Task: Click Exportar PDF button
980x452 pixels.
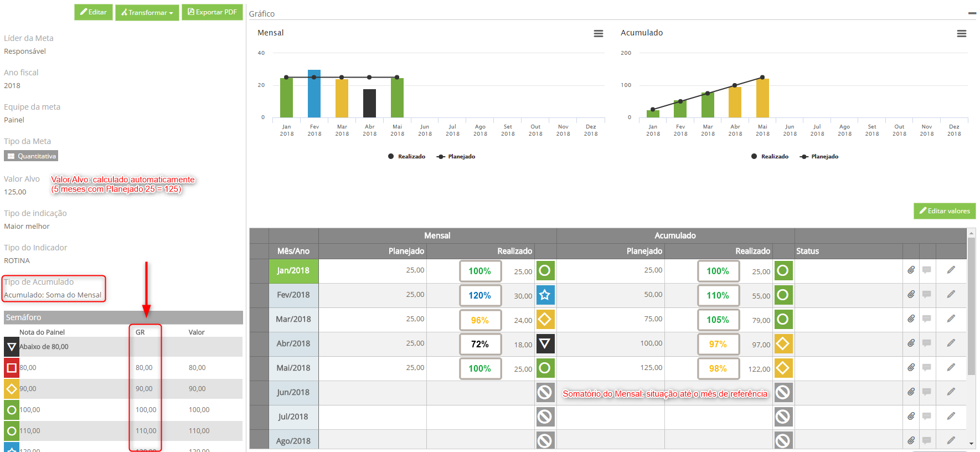Action: [x=212, y=12]
